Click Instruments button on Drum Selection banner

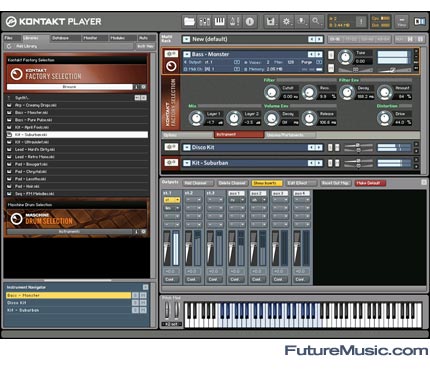(69, 231)
